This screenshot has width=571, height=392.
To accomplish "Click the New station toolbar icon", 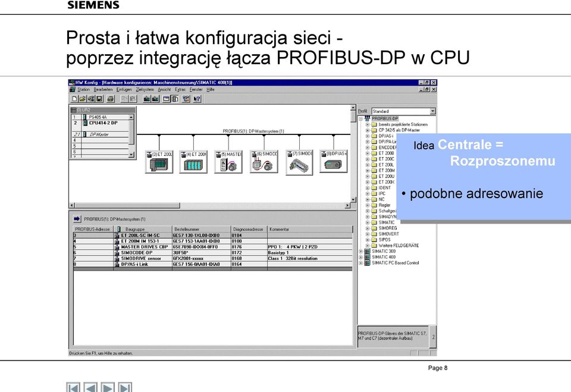I will point(75,99).
